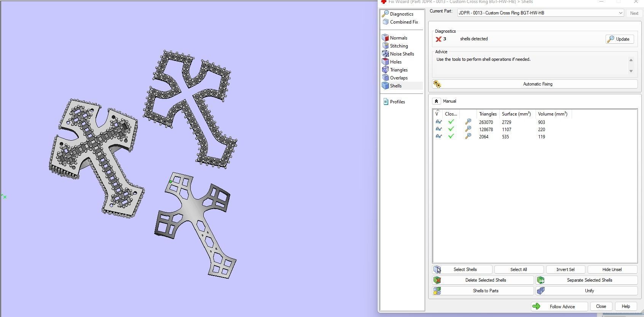Collapse the Manual section
Viewport: 644px width, 317px height.
point(436,101)
